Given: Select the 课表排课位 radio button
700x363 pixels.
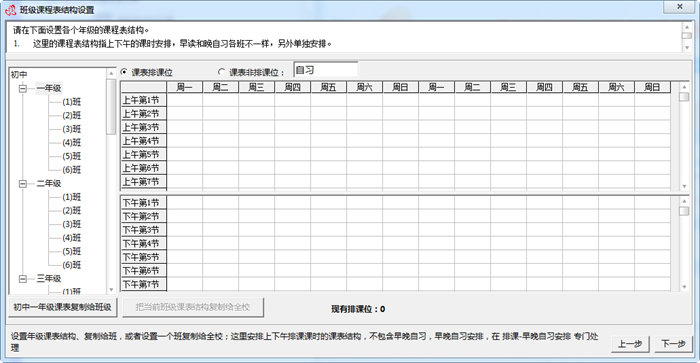Looking at the screenshot, I should [124, 72].
